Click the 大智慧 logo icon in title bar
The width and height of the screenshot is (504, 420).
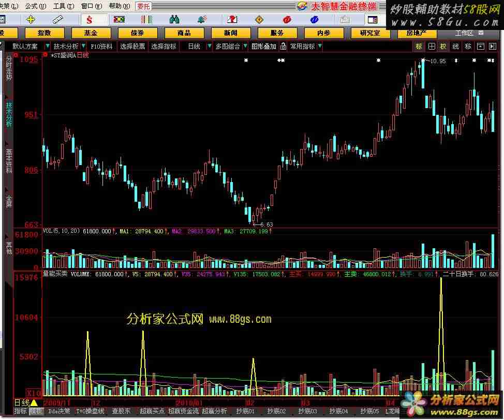coord(302,6)
